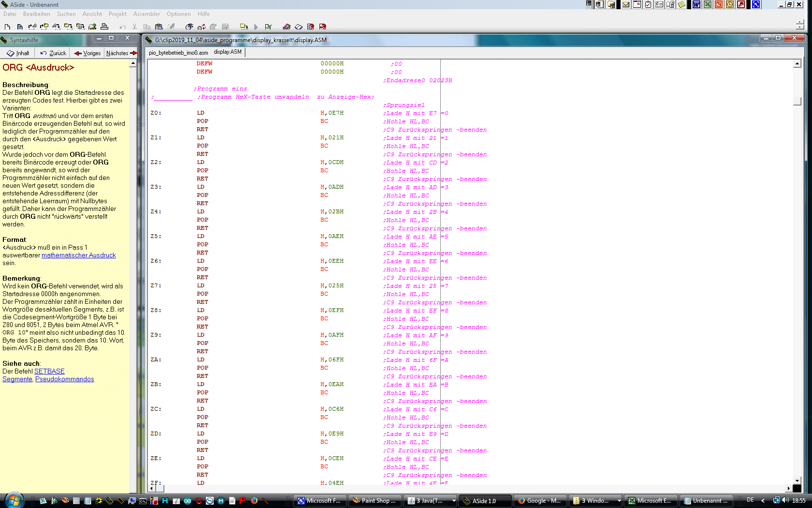Click the Word icon in Office shortcut bar
Image resolution: width=812 pixels, height=508 pixels.
pyautogui.click(x=696, y=4)
